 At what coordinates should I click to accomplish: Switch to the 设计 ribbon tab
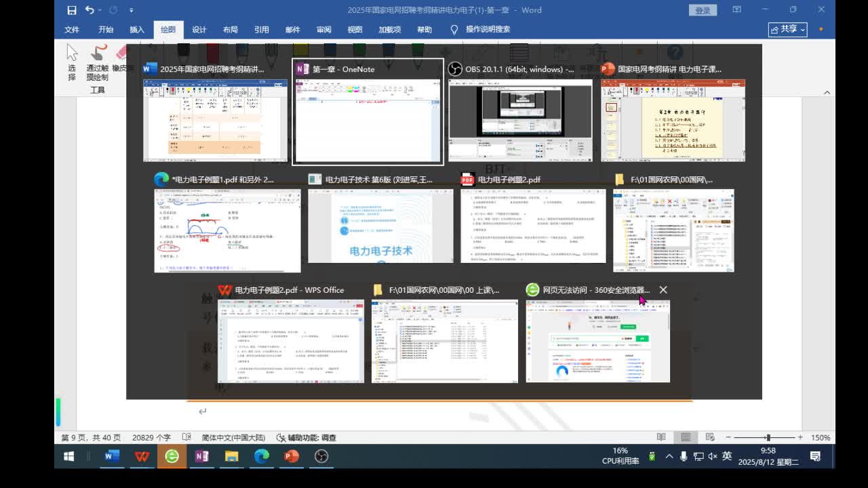(x=199, y=30)
